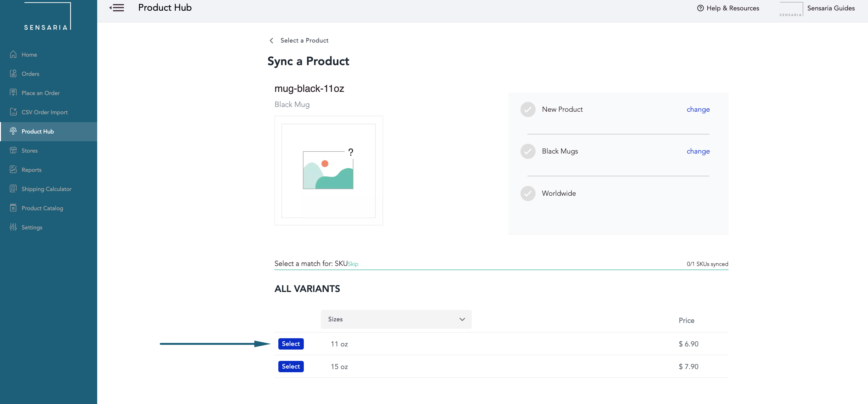Screen dimensions: 868x404
Task: Click the Stores icon in sidebar
Action: (x=13, y=150)
